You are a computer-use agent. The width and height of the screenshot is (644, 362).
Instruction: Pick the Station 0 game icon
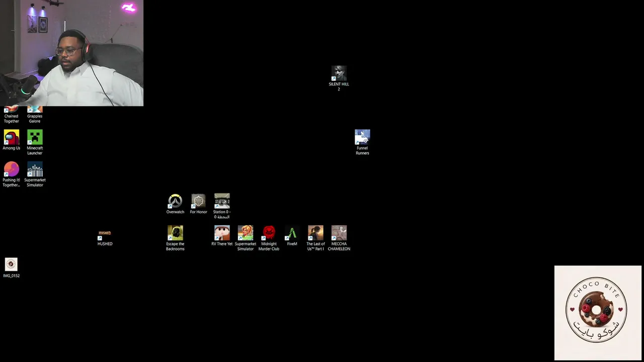pyautogui.click(x=222, y=206)
